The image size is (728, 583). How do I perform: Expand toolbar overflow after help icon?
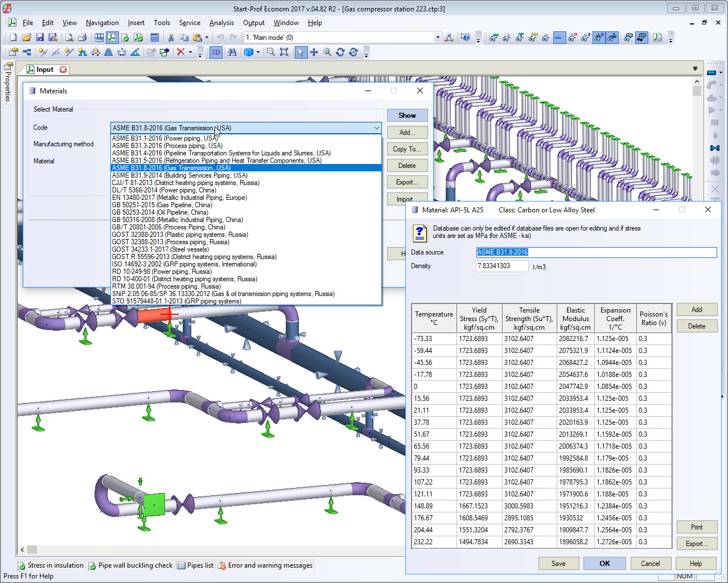(478, 39)
